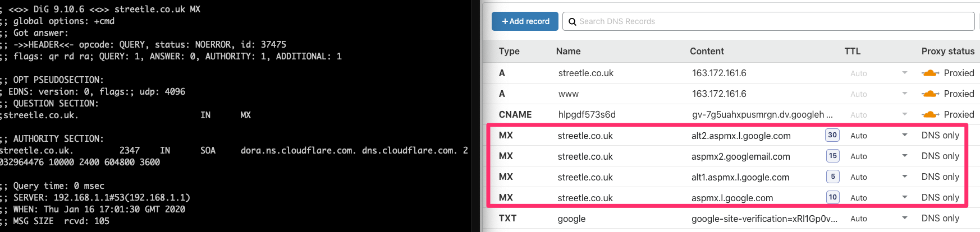980x232 pixels.
Task: Click the Proxy status column header
Action: click(947, 51)
